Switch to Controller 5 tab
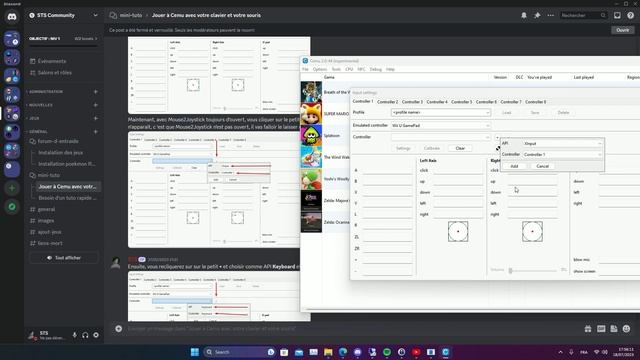 tap(461, 102)
